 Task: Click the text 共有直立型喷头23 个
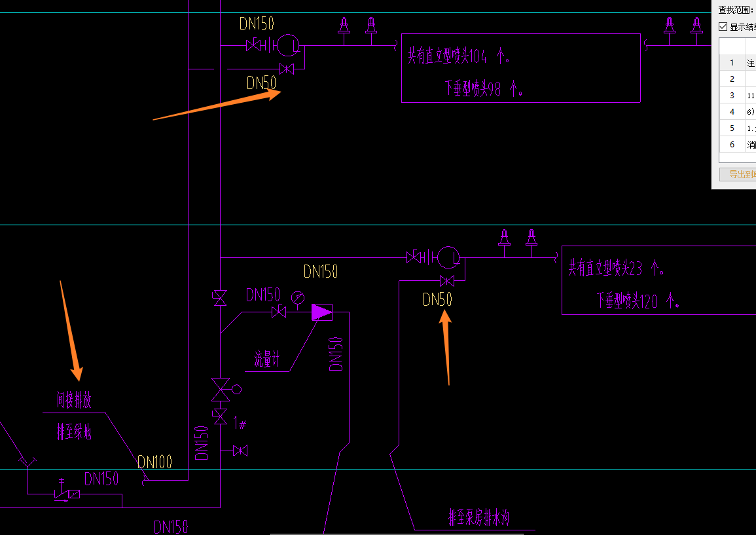(617, 268)
